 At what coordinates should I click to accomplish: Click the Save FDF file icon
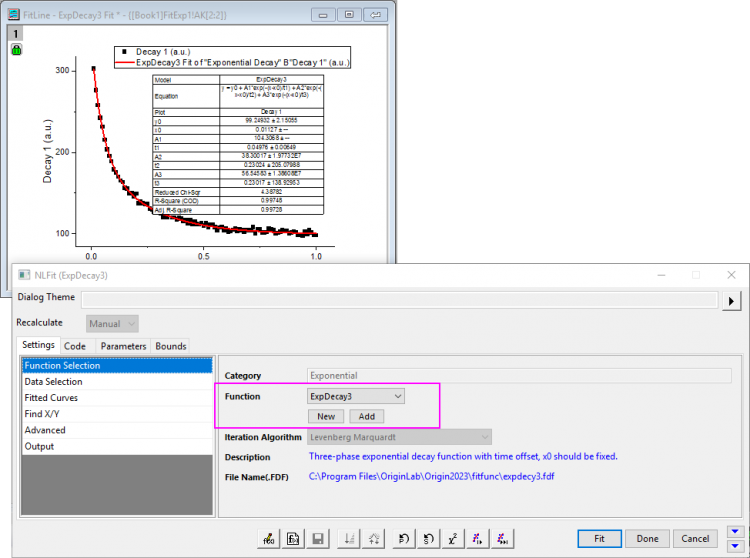tap(317, 539)
